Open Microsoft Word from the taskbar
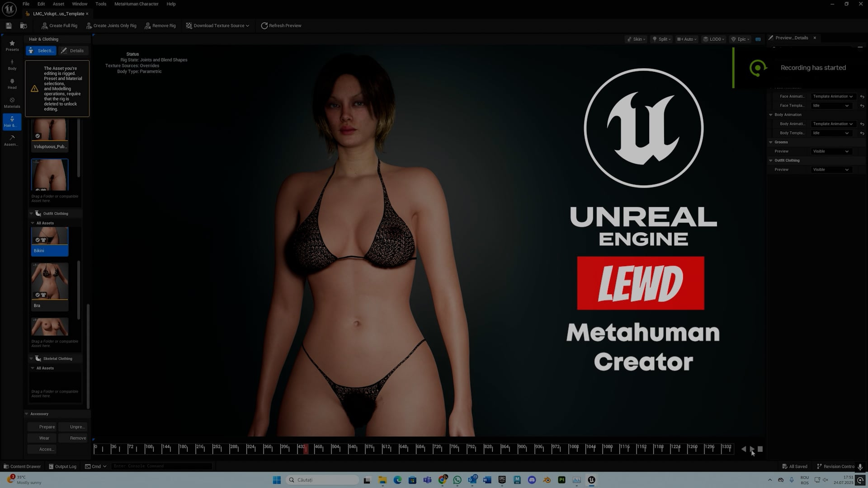 coord(487,480)
